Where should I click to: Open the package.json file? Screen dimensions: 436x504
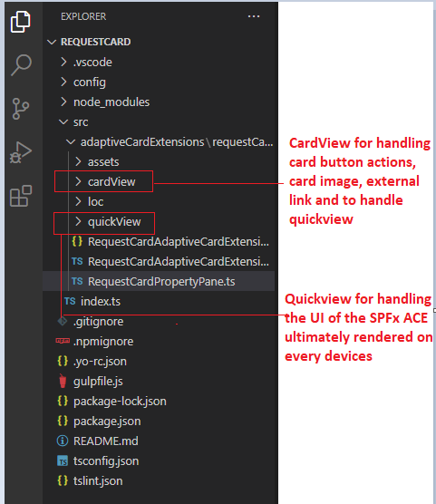(107, 422)
